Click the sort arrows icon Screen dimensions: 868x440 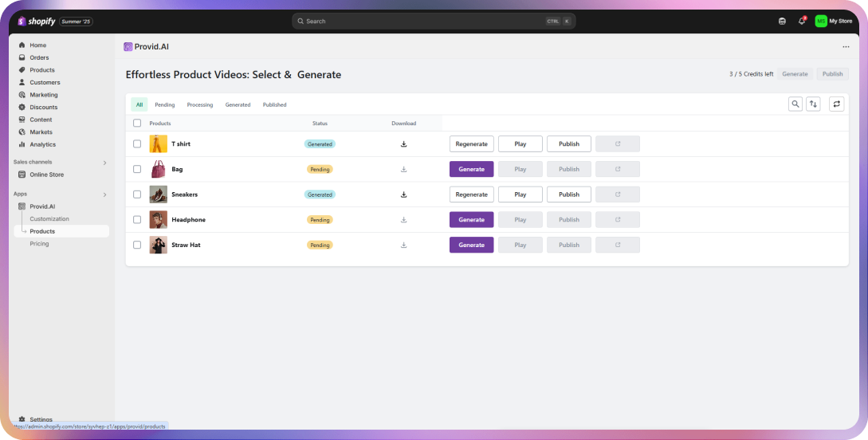[x=813, y=104]
